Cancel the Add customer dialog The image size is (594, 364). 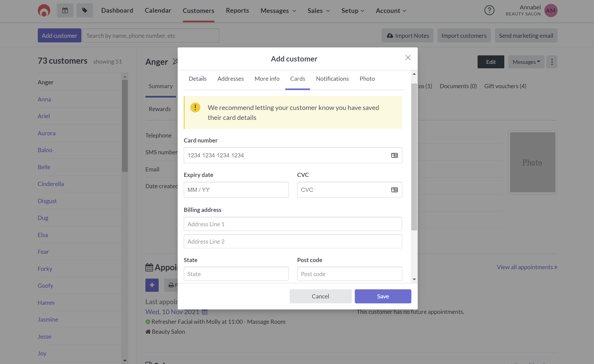320,296
